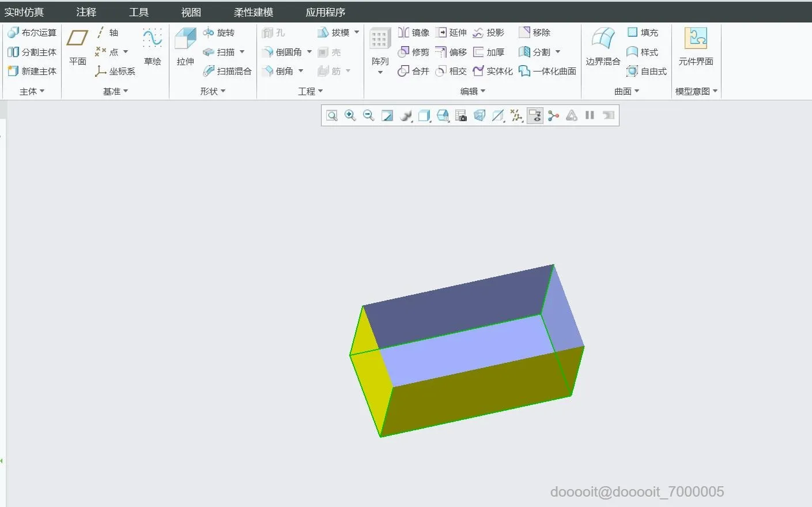The width and height of the screenshot is (812, 507).
Task: Open the 柔性建模 tab
Action: coord(254,12)
